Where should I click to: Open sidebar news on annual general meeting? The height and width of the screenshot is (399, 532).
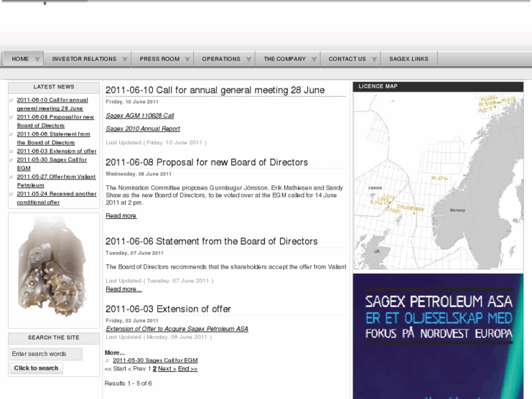click(52, 104)
